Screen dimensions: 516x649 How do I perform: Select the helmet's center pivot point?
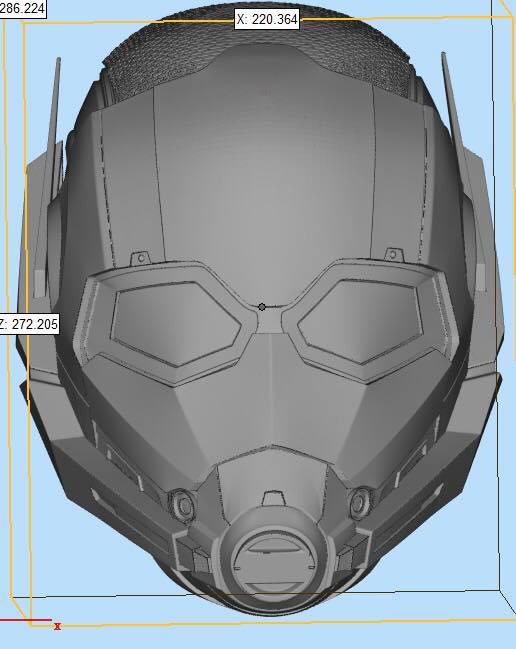[262, 307]
